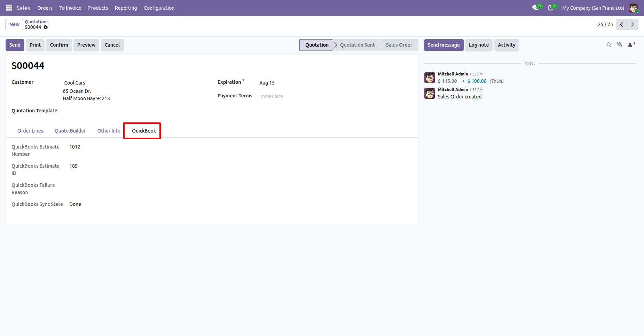Click the Send button

click(x=15, y=45)
